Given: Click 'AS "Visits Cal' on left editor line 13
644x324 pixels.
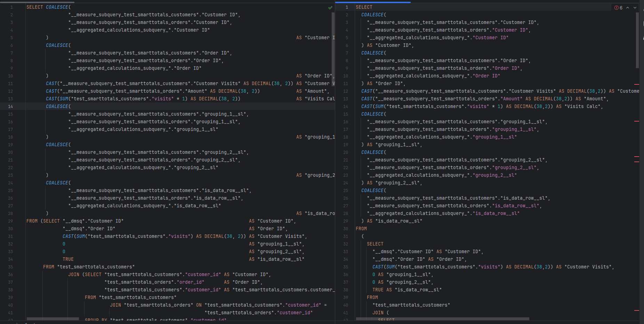Looking at the screenshot, I should coord(315,99).
